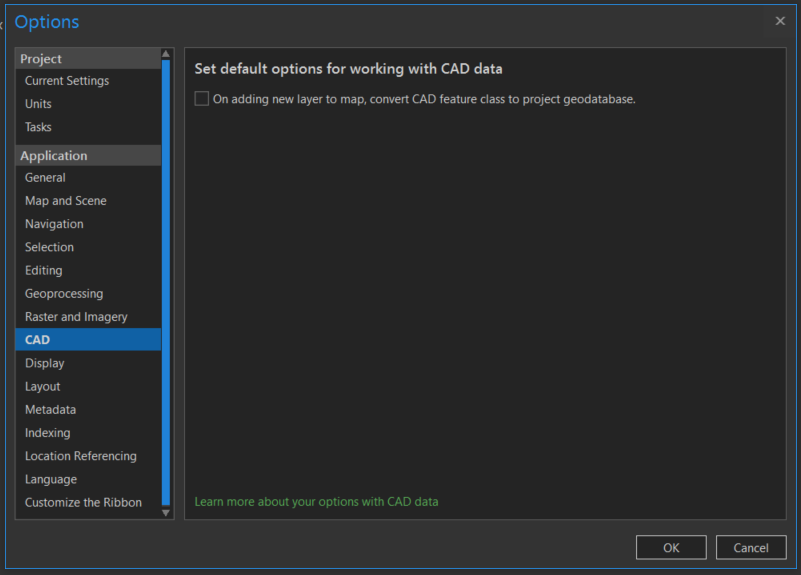Screen dimensions: 801x575
Task: Select Map and Scene options
Action: [66, 201]
